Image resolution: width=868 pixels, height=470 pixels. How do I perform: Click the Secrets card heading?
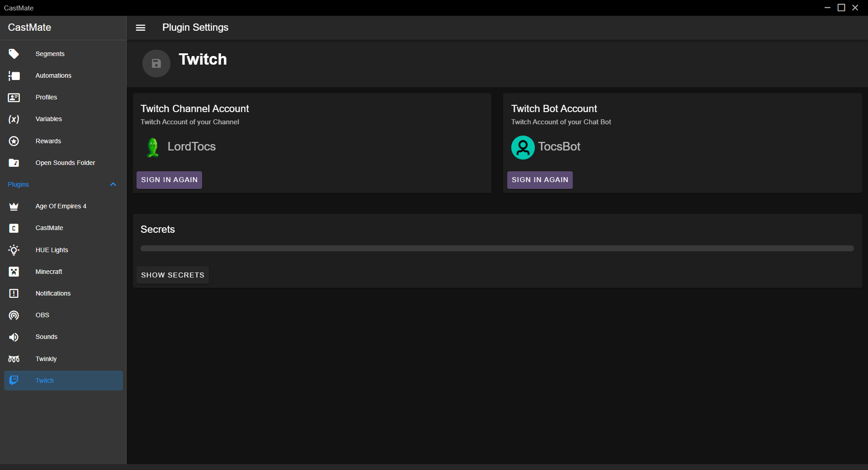coord(158,229)
